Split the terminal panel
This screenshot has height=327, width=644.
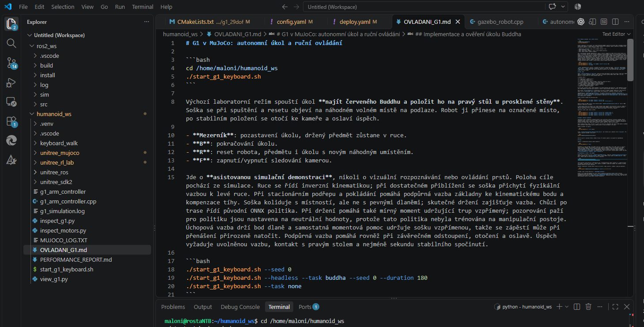point(577,307)
